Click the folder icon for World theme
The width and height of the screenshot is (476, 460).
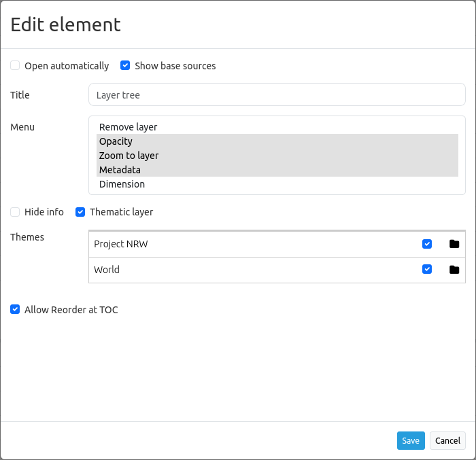(x=454, y=270)
